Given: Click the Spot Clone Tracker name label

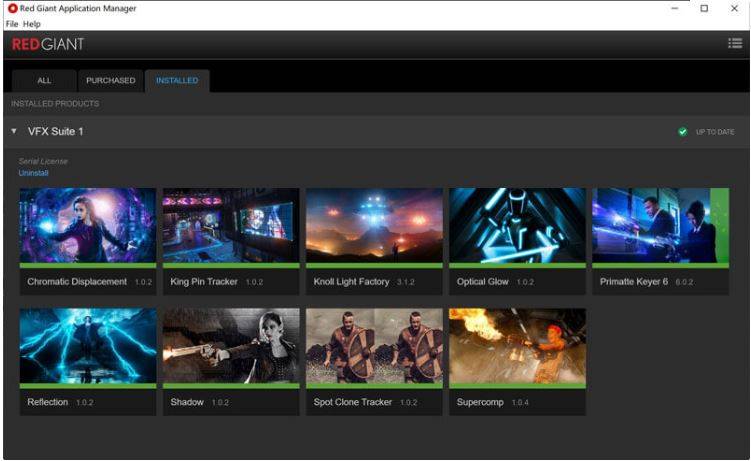Looking at the screenshot, I should tap(353, 402).
